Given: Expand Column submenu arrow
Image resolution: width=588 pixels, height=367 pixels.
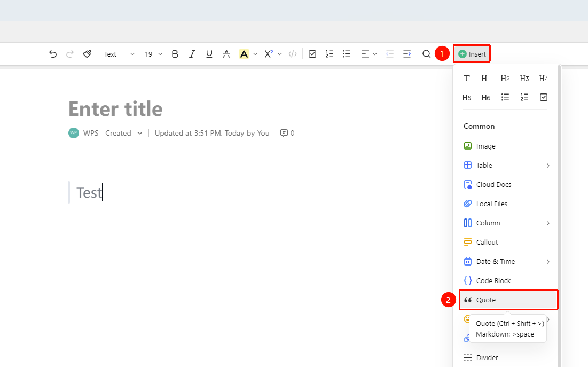Looking at the screenshot, I should (548, 223).
